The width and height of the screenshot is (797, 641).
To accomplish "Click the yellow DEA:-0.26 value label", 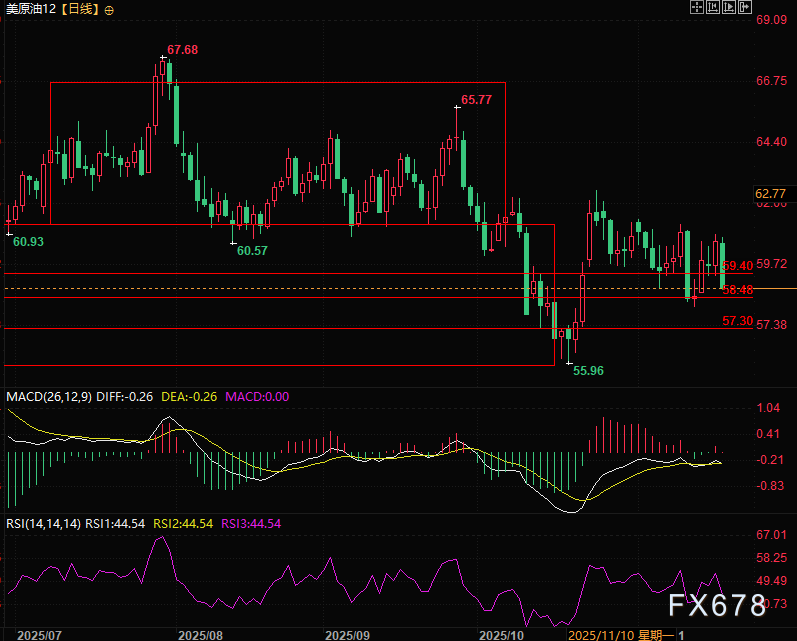I will (x=189, y=397).
